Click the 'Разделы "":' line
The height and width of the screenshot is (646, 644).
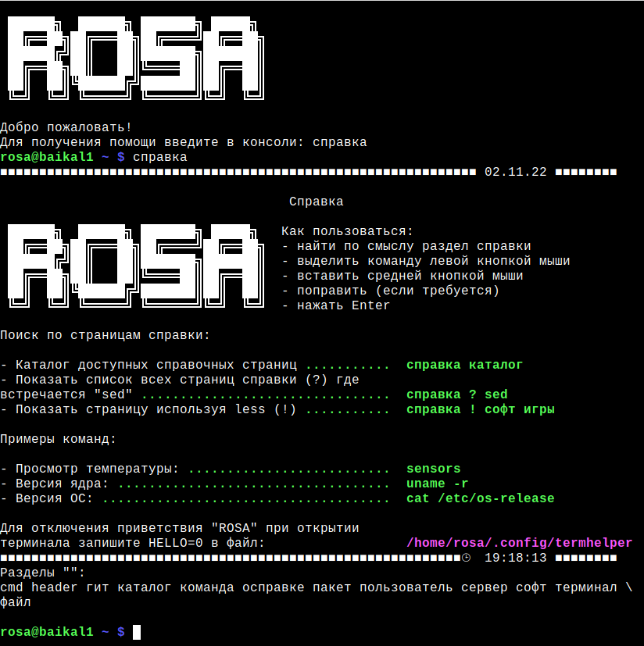coord(42,573)
